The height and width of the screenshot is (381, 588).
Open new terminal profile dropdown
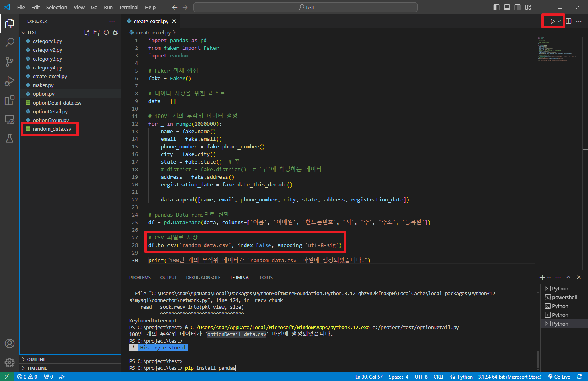[549, 278]
